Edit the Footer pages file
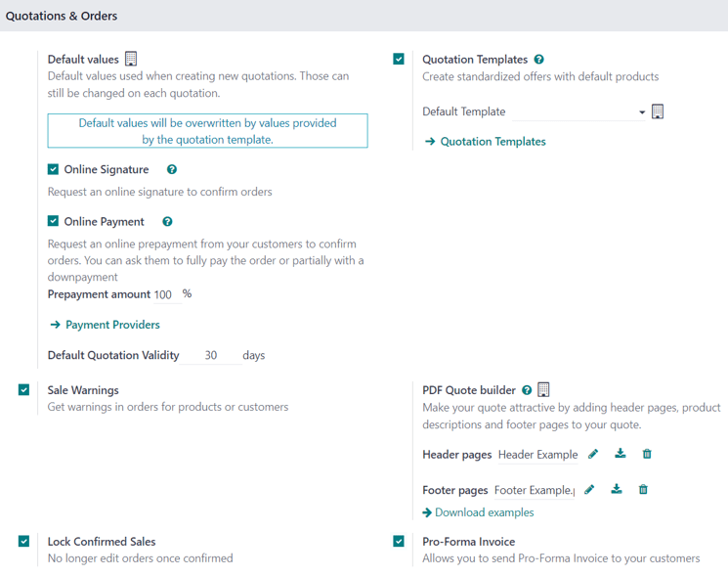The height and width of the screenshot is (577, 728). tap(589, 489)
